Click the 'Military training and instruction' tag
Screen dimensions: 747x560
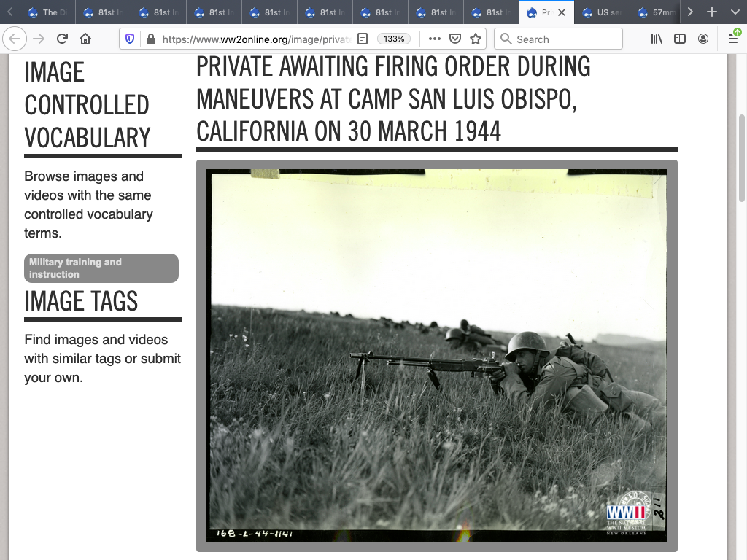(x=101, y=268)
